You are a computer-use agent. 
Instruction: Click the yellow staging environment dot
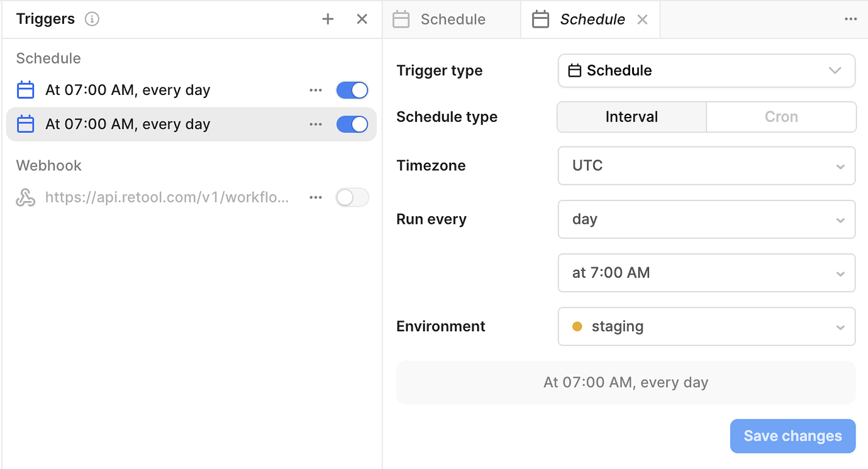click(577, 326)
